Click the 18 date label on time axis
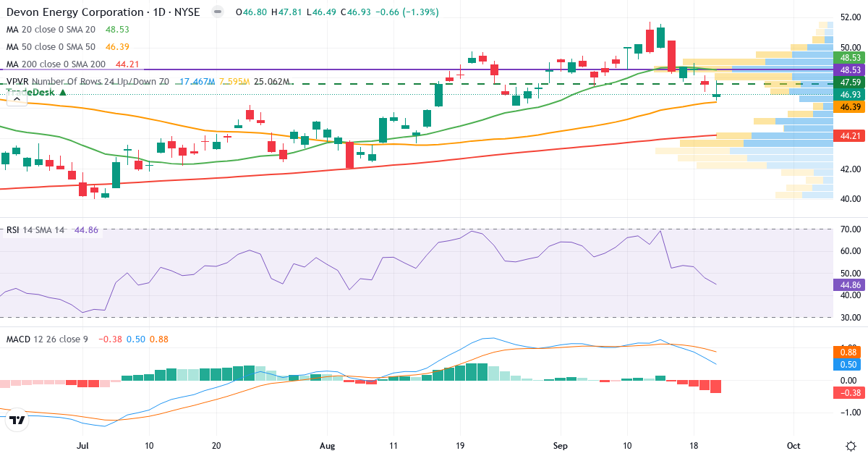 tap(694, 445)
